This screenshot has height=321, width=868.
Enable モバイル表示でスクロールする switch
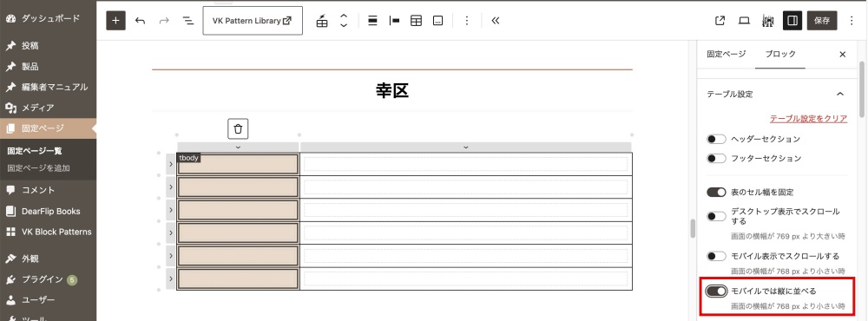click(716, 256)
